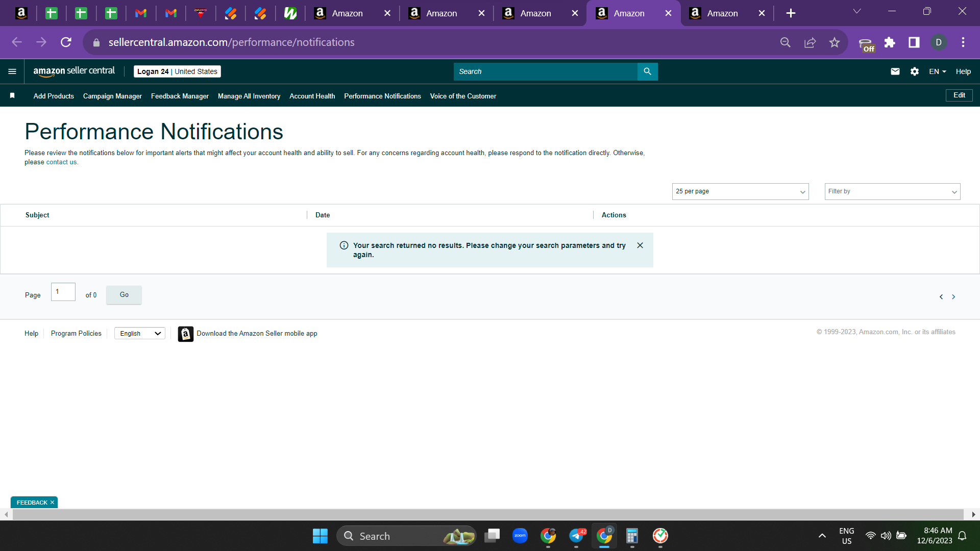Open the footer Help link
Image resolution: width=980 pixels, height=551 pixels.
click(31, 334)
